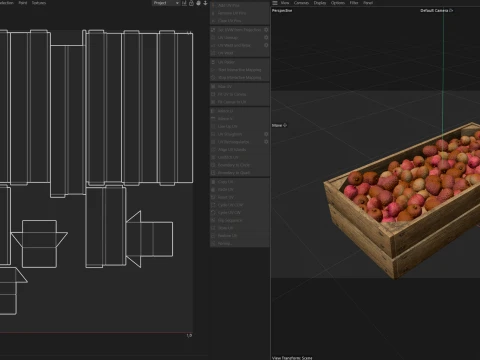Run UV Weld and Relax
Screen dimensions: 480x360
pos(236,45)
